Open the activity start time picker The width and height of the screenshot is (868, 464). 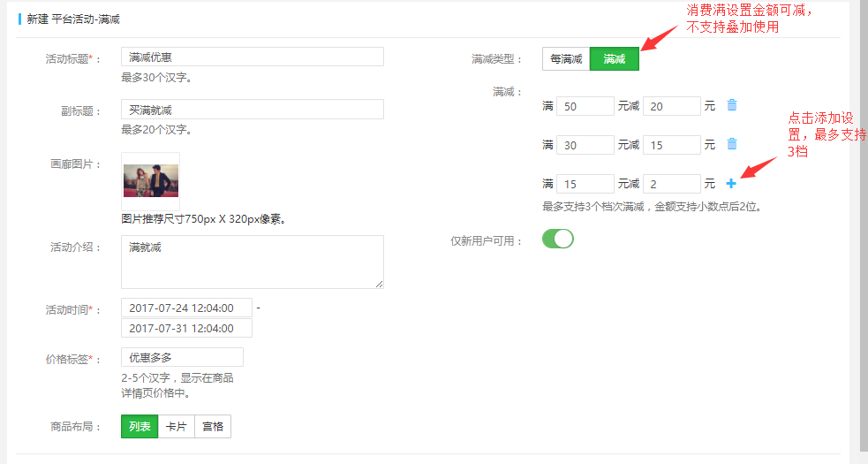(186, 308)
